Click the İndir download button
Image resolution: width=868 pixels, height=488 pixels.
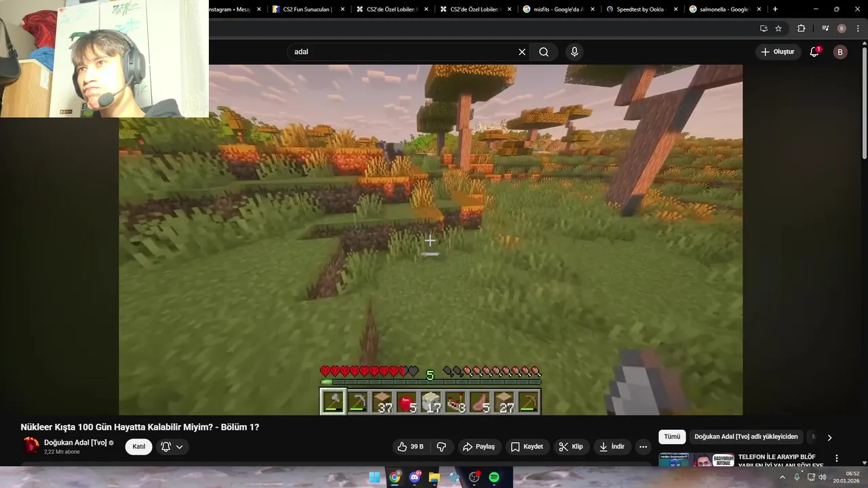(x=611, y=447)
